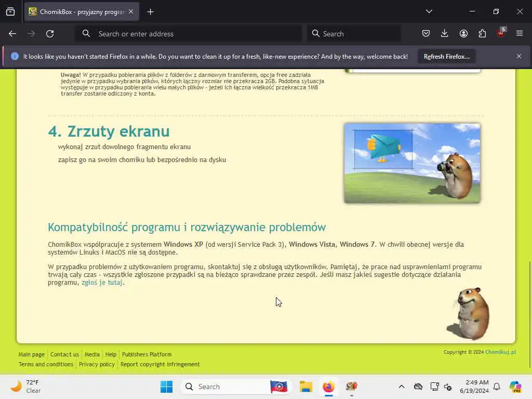Open the Firefox account icon

click(463, 33)
